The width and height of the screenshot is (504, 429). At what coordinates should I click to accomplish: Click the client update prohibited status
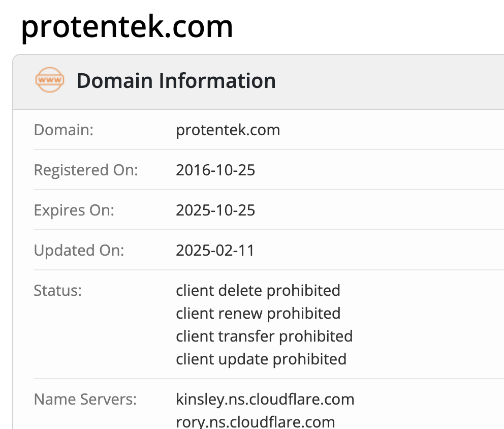click(x=261, y=359)
